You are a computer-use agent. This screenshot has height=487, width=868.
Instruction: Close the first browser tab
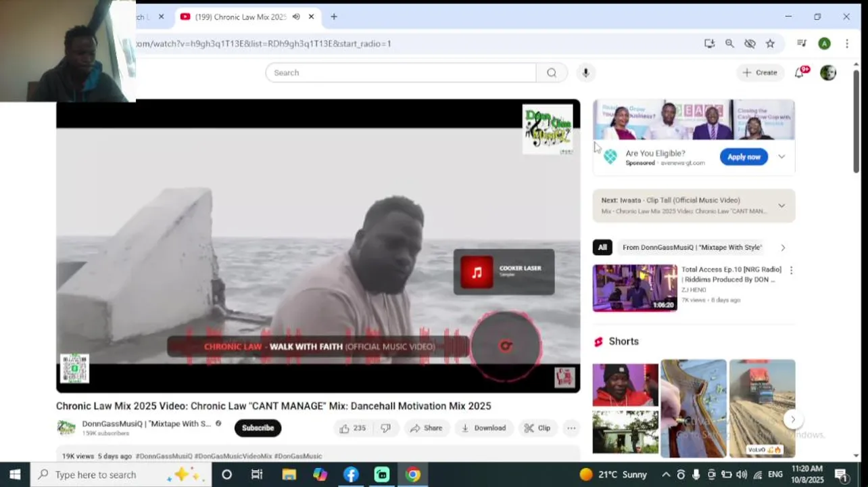coord(161,17)
